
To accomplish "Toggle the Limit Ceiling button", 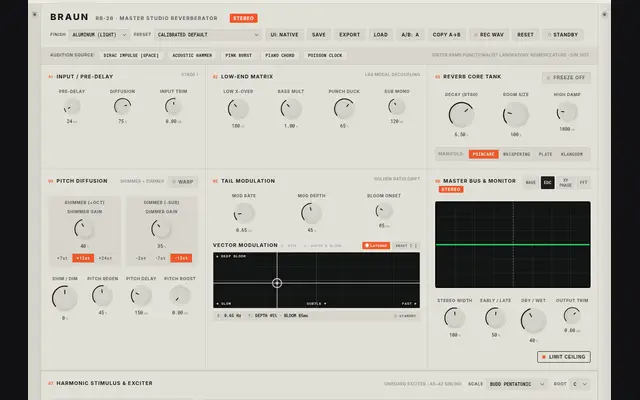I will (564, 357).
